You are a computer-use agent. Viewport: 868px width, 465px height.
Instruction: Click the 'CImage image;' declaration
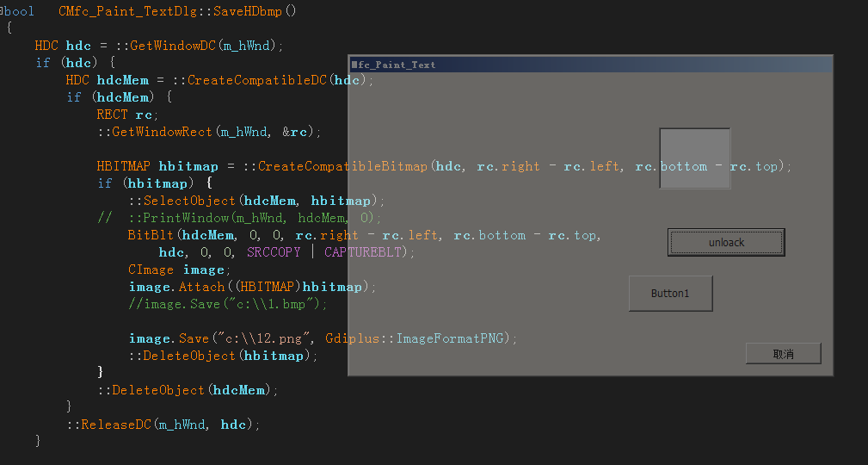click(x=179, y=270)
